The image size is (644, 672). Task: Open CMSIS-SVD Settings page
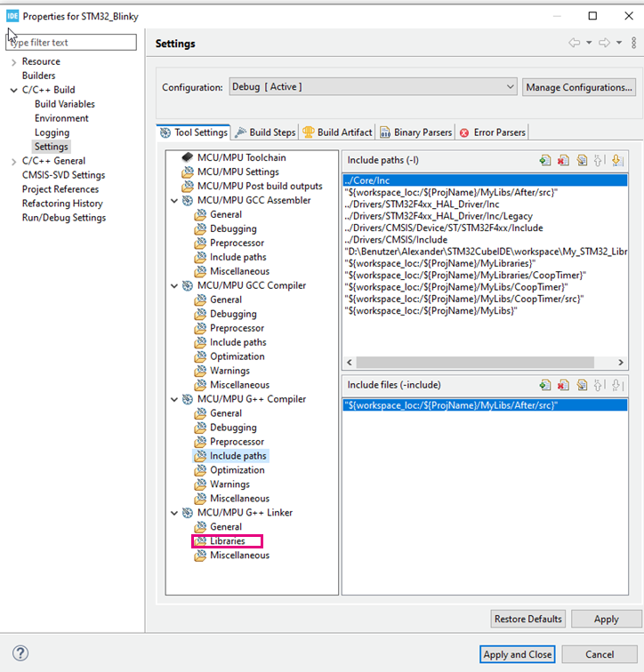(63, 175)
